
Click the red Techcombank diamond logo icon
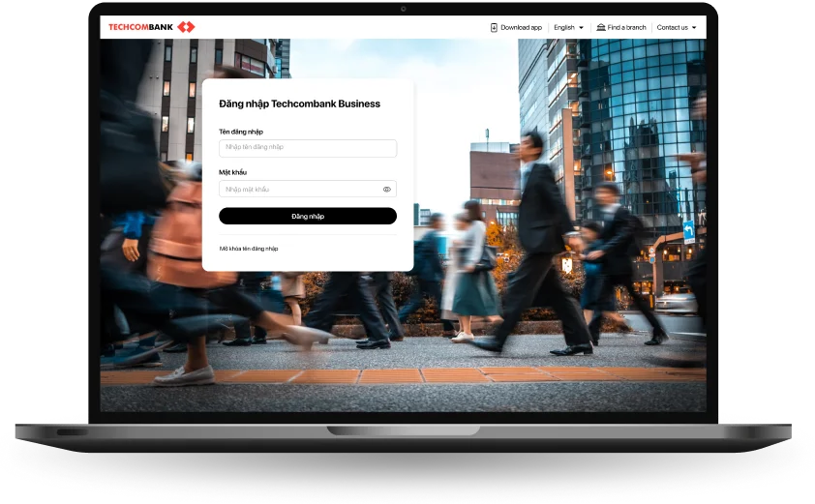(x=186, y=27)
